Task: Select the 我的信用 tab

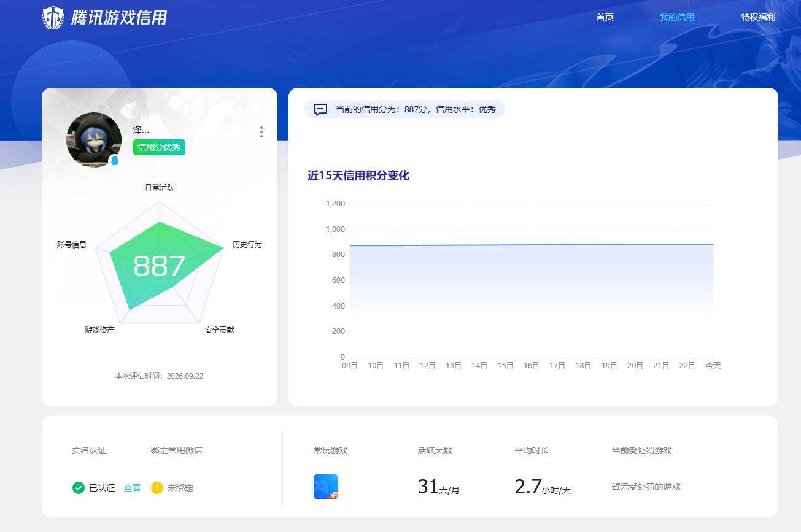Action: 677,17
